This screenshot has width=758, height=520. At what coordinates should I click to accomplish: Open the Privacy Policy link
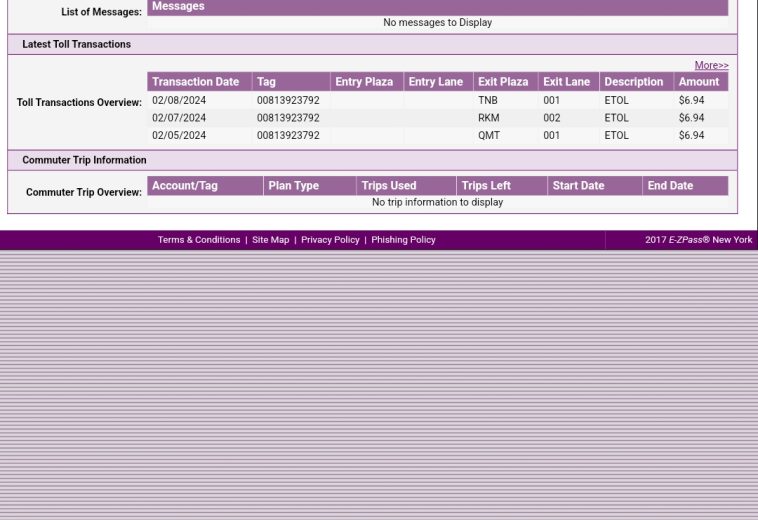(x=330, y=240)
